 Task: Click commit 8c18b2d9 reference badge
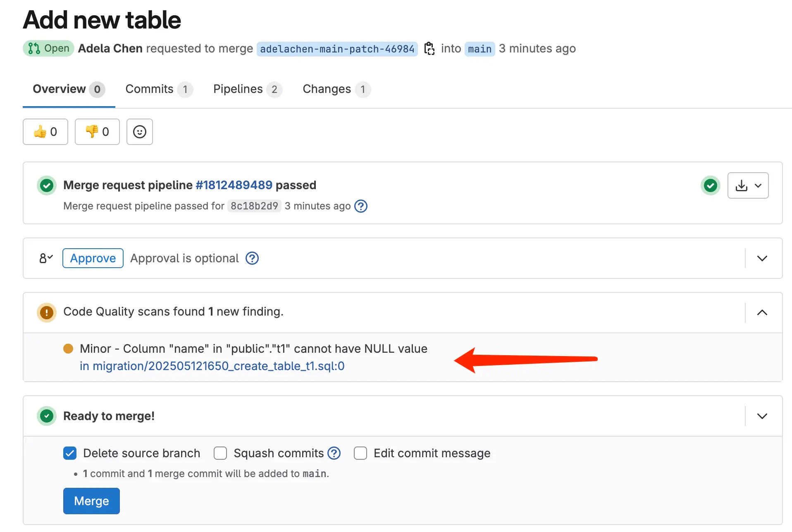coord(254,206)
